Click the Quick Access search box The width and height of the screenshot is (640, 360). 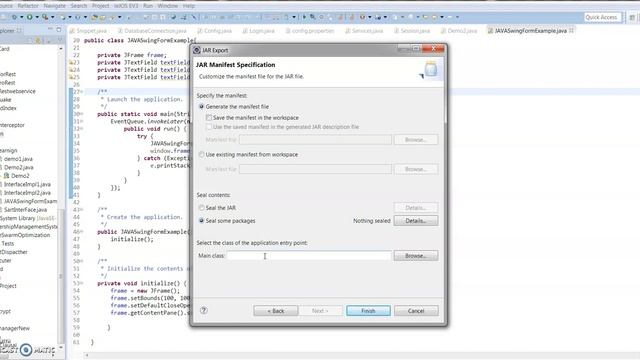tap(602, 17)
